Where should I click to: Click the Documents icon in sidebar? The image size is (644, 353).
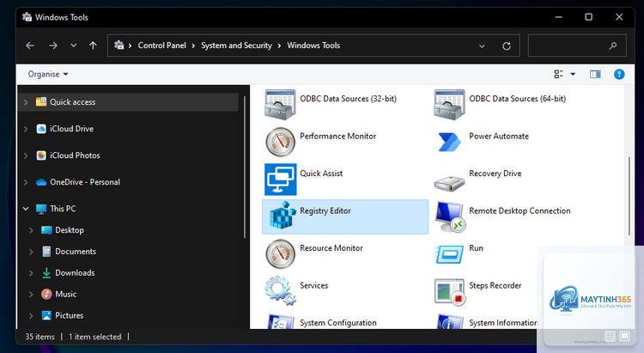(46, 252)
